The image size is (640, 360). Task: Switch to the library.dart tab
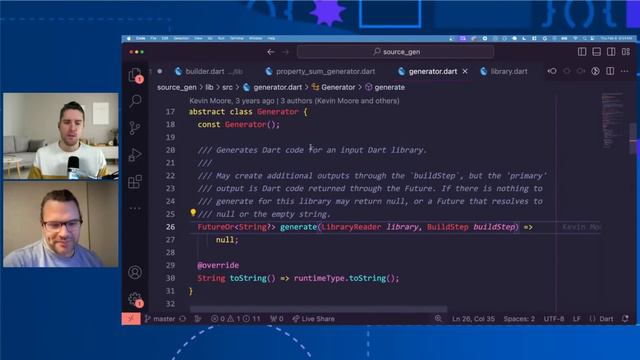[x=509, y=71]
